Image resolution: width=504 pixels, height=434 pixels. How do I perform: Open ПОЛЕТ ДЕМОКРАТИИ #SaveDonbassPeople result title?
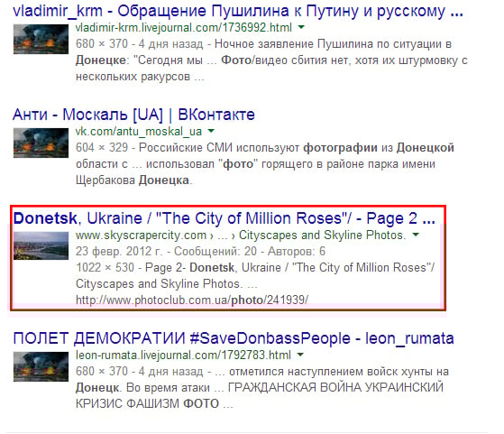pyautogui.click(x=234, y=338)
